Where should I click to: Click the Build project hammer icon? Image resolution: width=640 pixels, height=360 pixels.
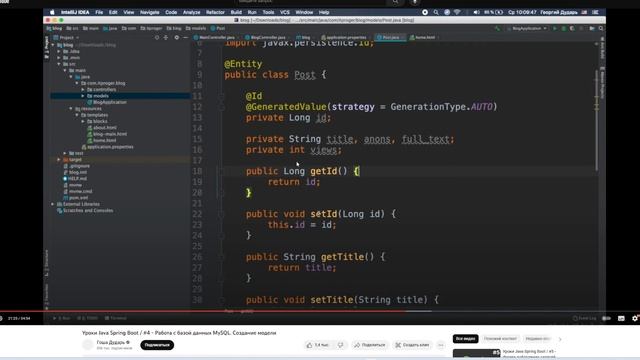pos(497,29)
